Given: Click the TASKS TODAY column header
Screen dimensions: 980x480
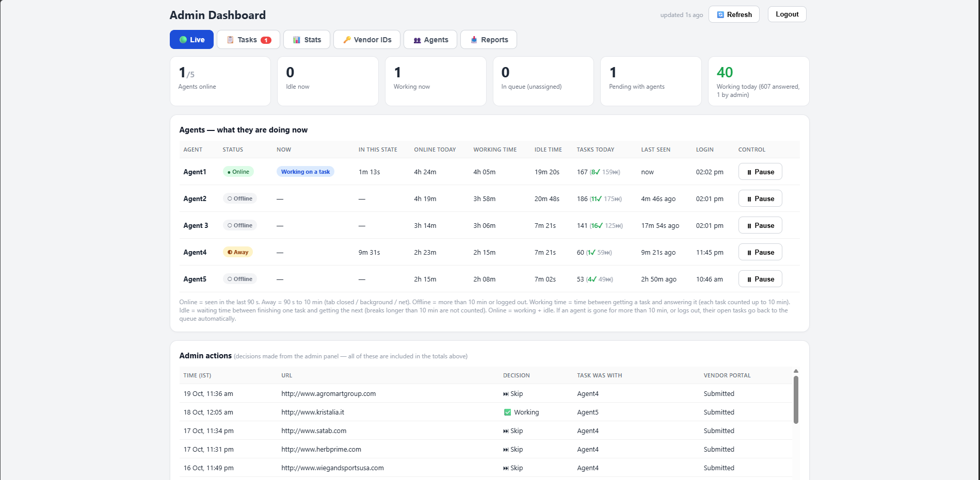Looking at the screenshot, I should coord(596,150).
